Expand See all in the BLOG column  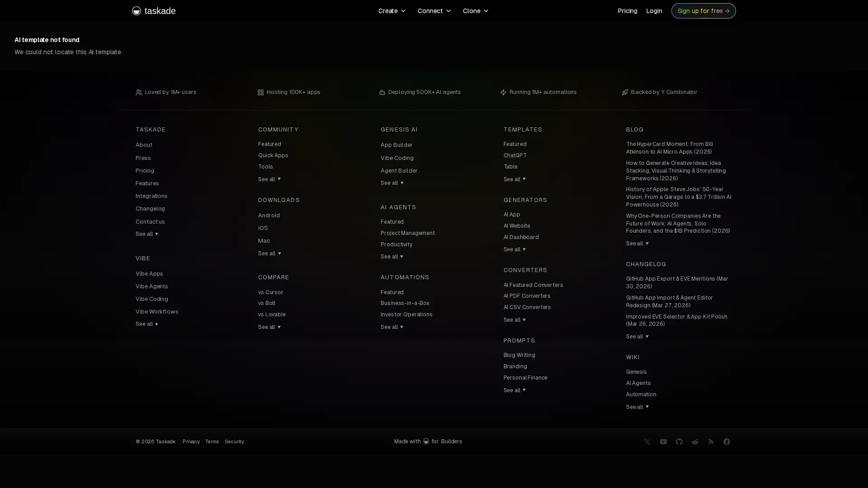click(x=637, y=244)
